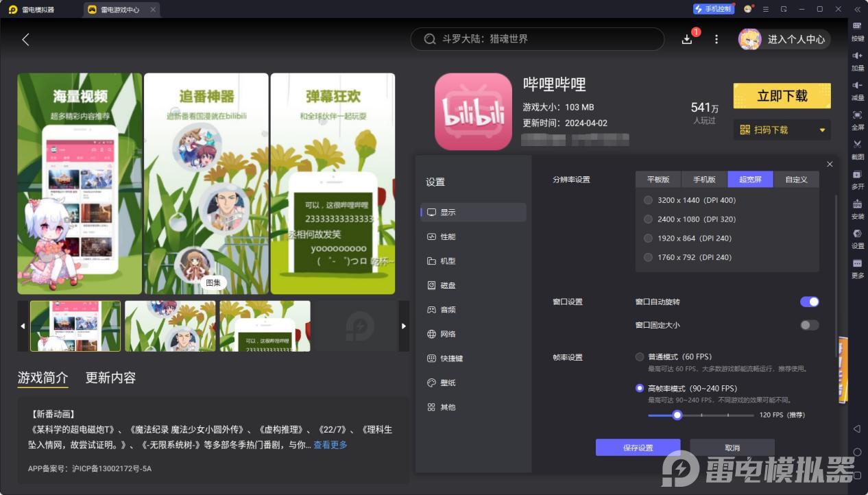Image resolution: width=868 pixels, height=495 pixels.
Task: Open the three-dot more options menu
Action: click(716, 40)
